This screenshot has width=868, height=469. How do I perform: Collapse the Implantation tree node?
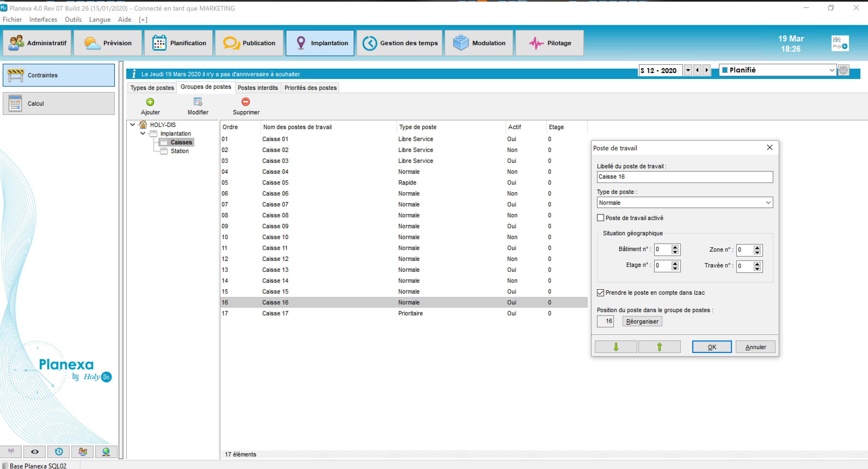143,133
